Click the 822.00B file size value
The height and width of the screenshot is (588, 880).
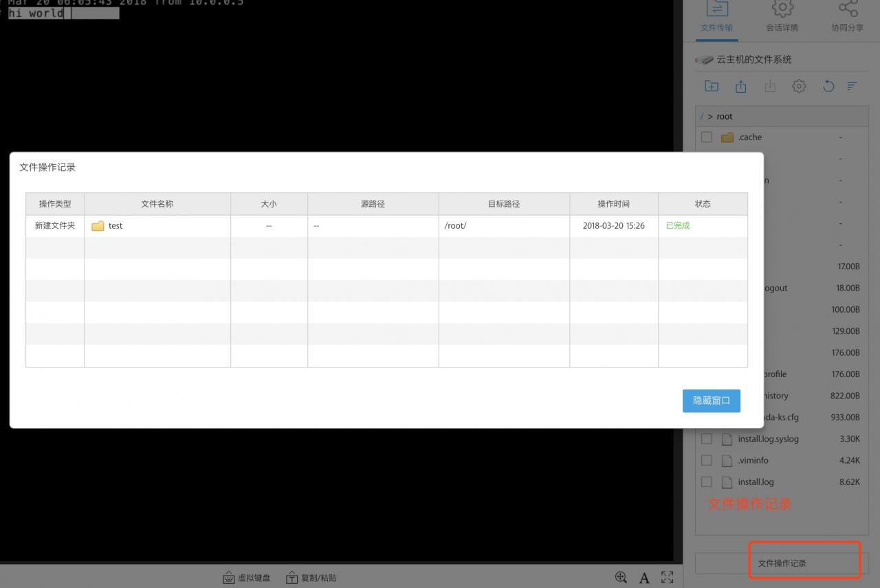845,396
